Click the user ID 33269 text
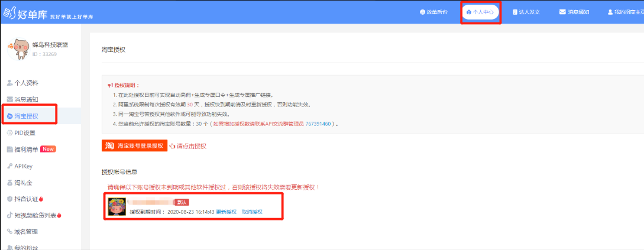This screenshot has width=644, height=250. point(44,54)
